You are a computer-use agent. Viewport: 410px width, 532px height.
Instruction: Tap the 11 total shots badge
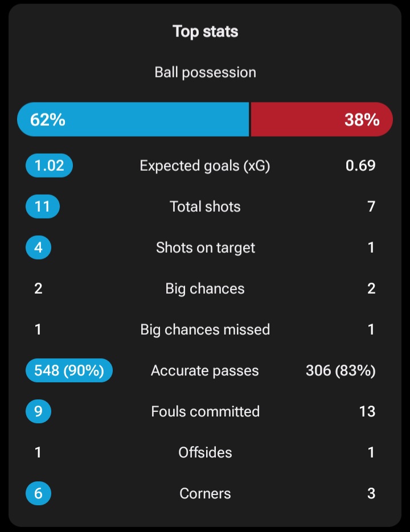[x=43, y=207]
